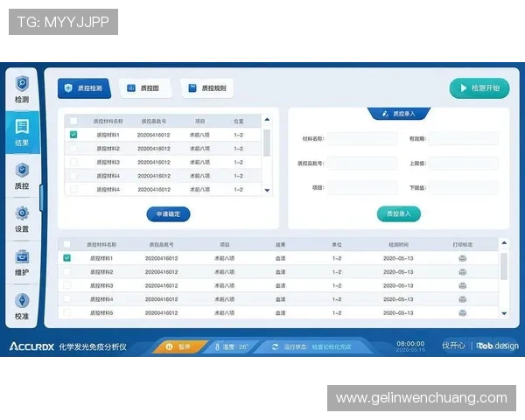This screenshot has height=420, width=525.
Task: Switch to the 质控规则 tab
Action: tap(206, 88)
